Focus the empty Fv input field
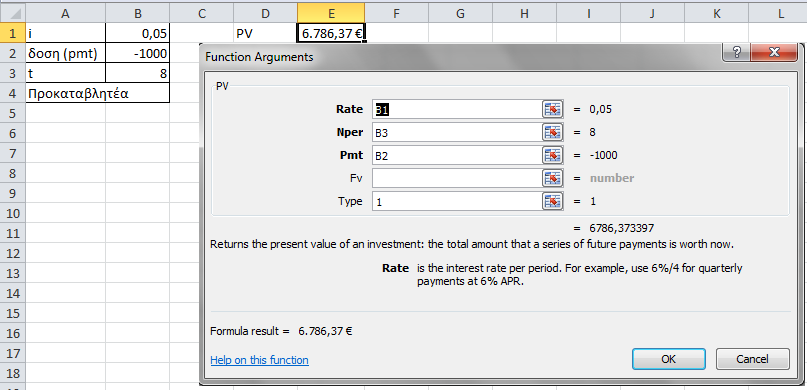The height and width of the screenshot is (390, 807). click(457, 178)
